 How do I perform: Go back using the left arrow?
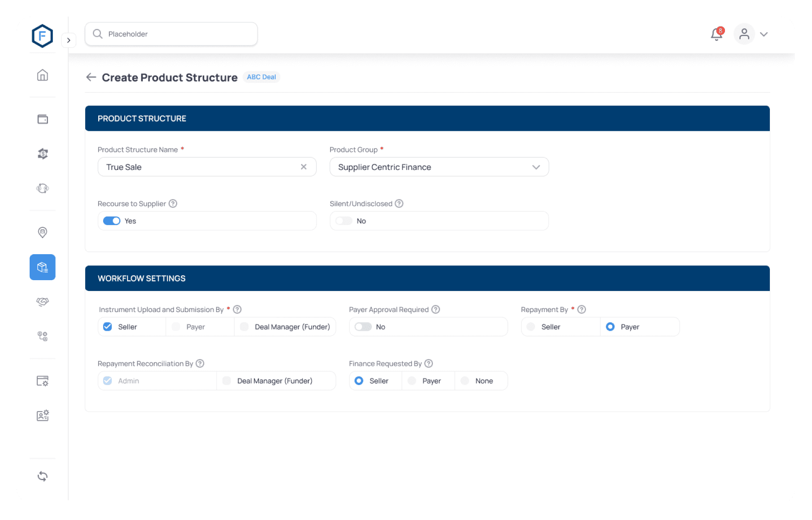pyautogui.click(x=91, y=77)
